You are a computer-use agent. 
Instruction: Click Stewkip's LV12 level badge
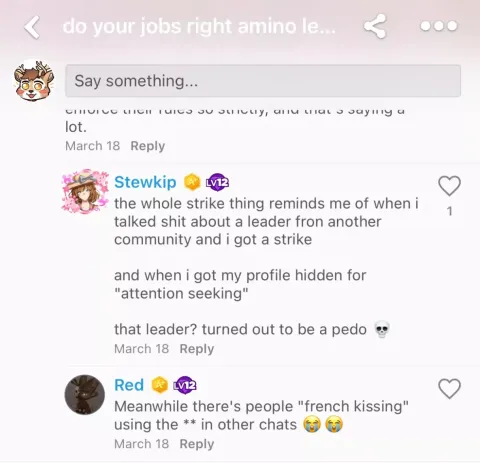(217, 182)
